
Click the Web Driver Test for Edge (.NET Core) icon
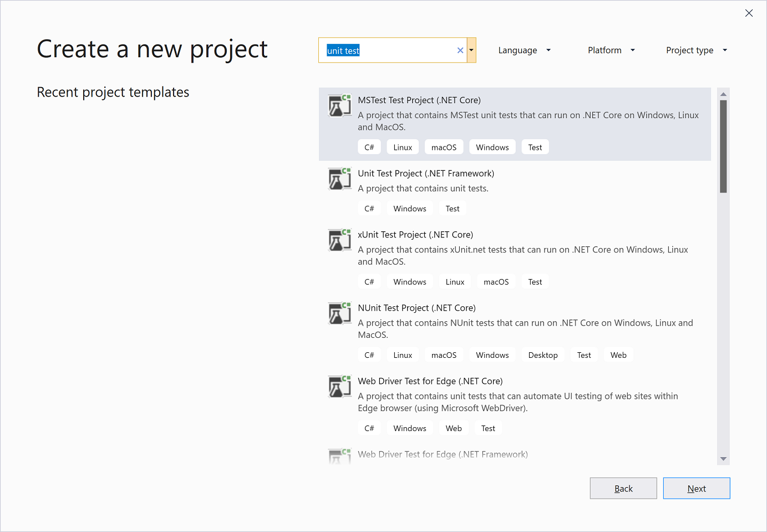tap(339, 387)
